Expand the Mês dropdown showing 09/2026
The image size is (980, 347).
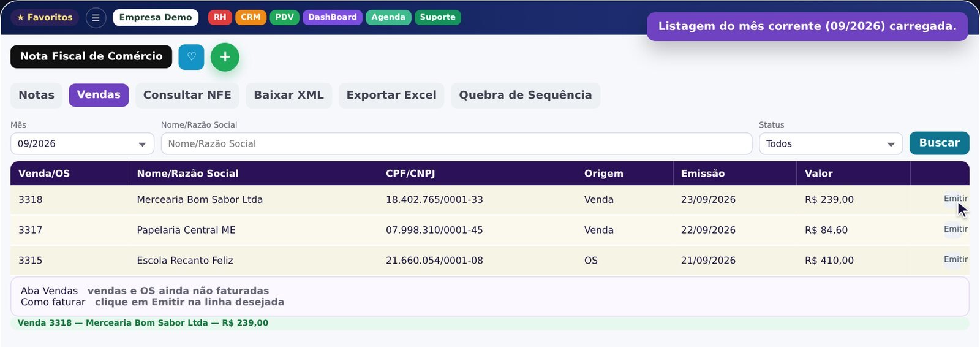pos(82,143)
